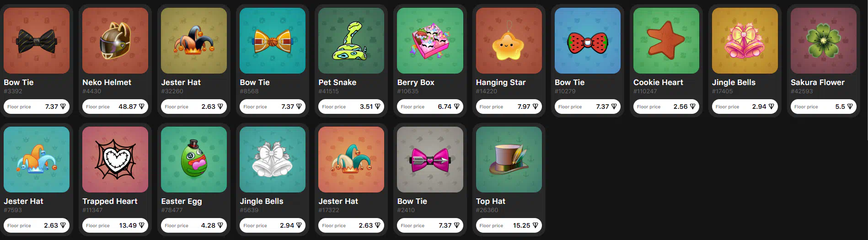This screenshot has width=868, height=240.
Task: Open the Neko Helmet gift image
Action: tap(115, 41)
